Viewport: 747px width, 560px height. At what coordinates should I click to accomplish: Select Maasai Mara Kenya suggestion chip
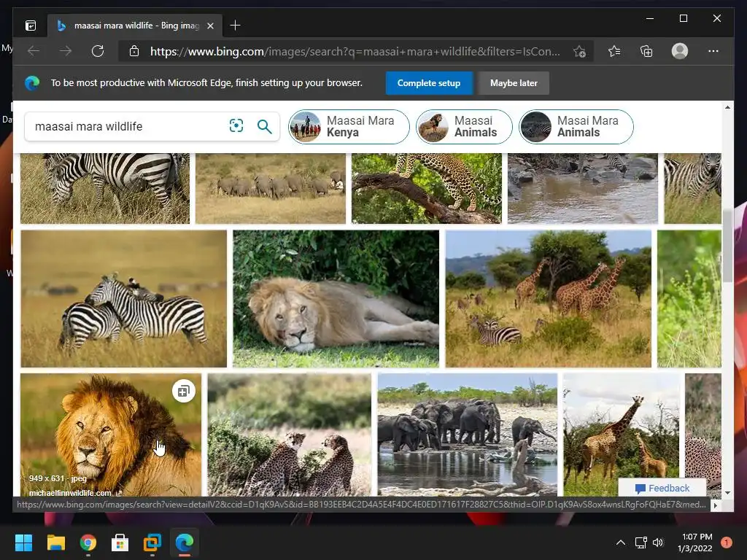(349, 127)
